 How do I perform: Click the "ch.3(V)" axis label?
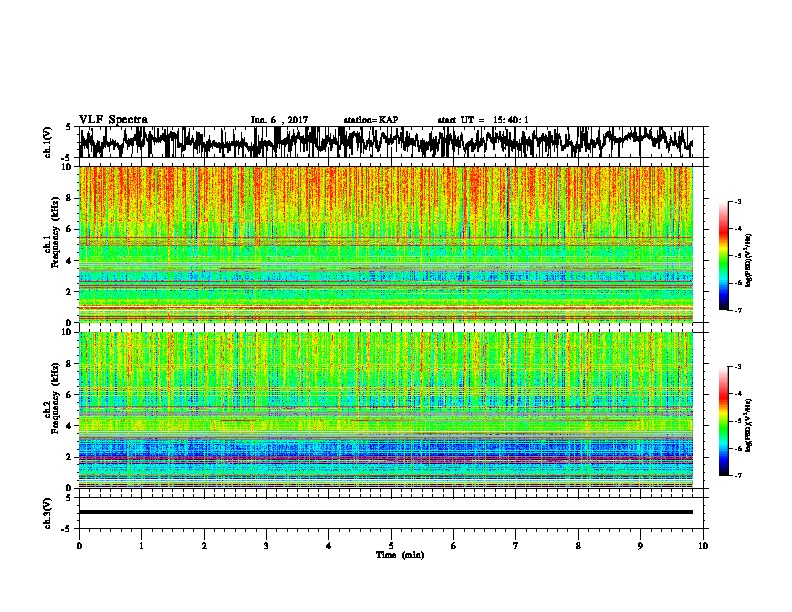[47, 513]
